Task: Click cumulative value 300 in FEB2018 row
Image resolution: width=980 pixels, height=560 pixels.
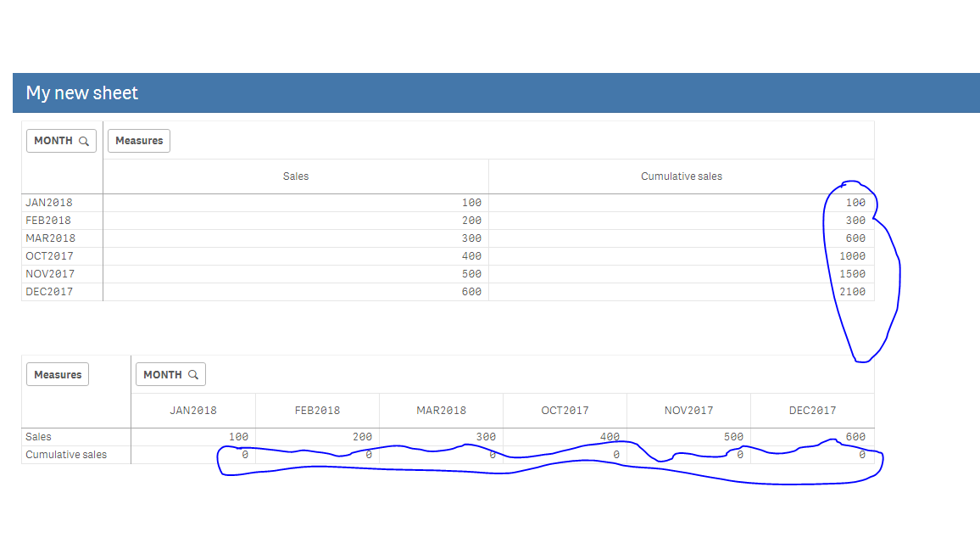Action: pyautogui.click(x=855, y=221)
